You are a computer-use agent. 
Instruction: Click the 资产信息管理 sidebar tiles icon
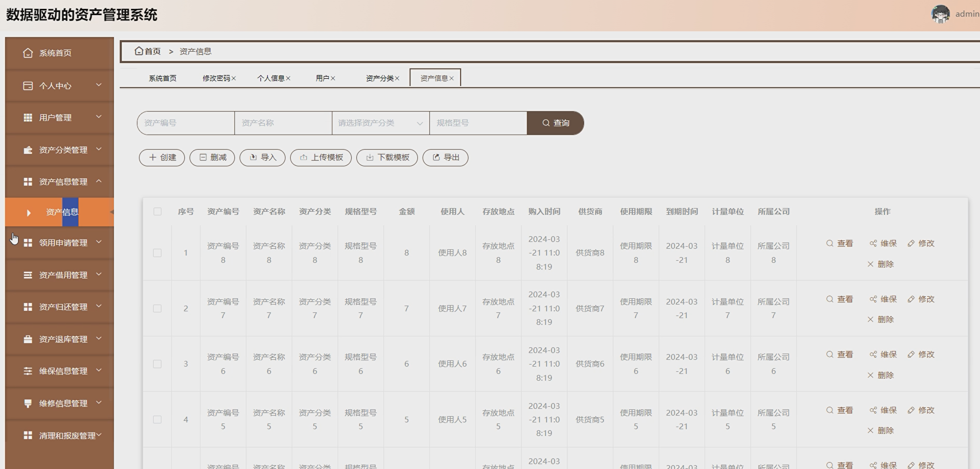click(28, 182)
